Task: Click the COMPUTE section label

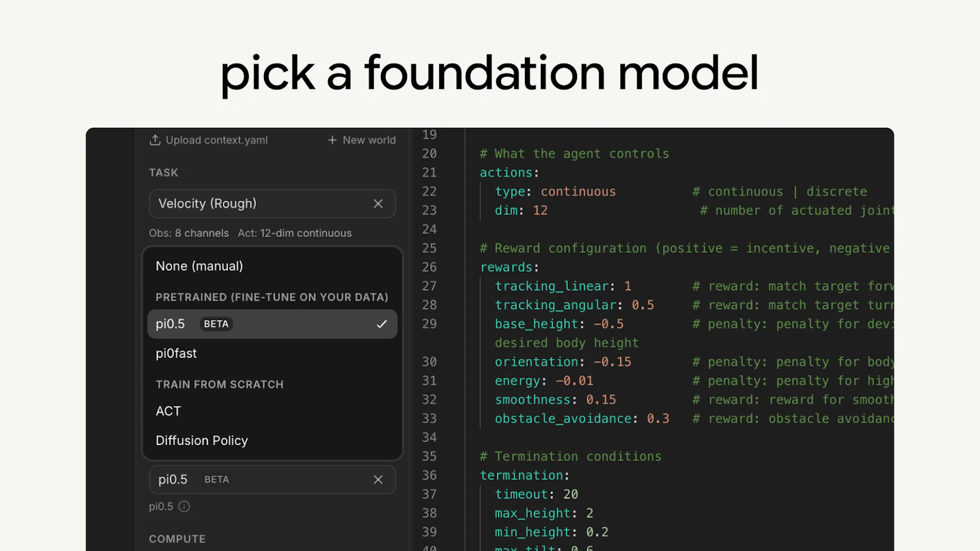Action: tap(177, 539)
